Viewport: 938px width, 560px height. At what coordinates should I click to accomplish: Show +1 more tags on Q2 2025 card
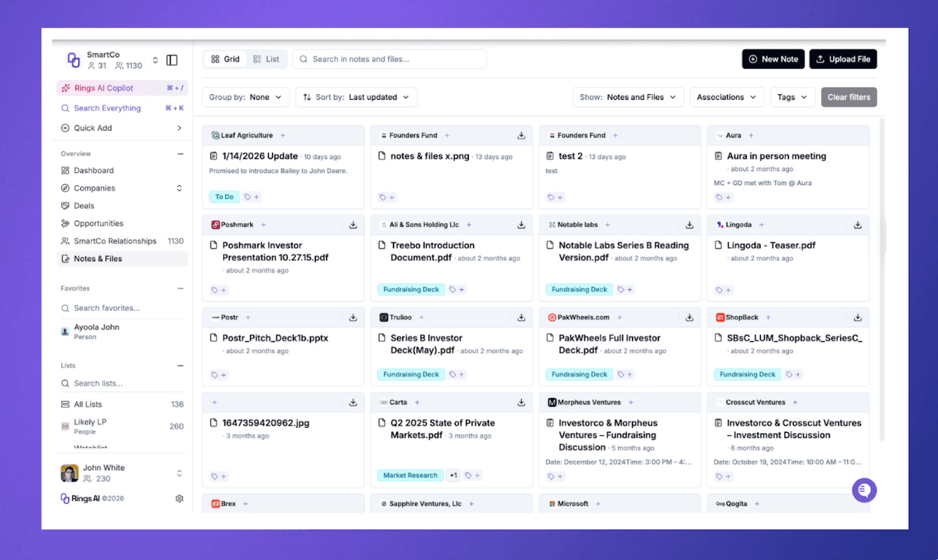[454, 475]
